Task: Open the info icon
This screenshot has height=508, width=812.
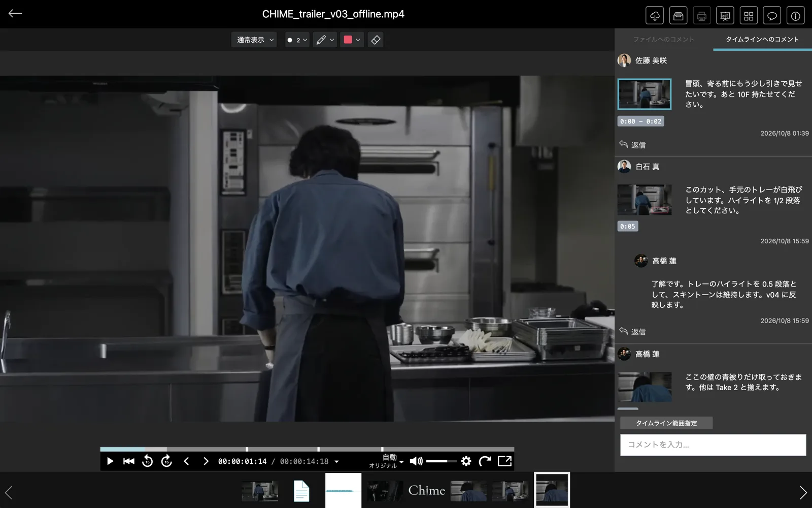Action: coord(796,16)
